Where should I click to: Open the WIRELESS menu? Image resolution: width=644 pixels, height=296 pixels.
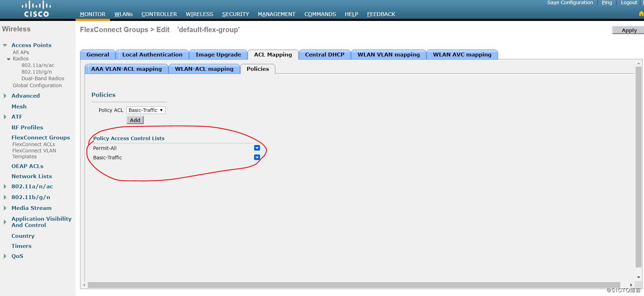(x=199, y=14)
